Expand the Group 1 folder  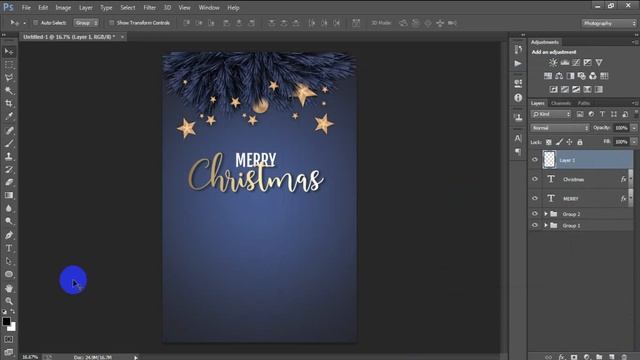click(x=546, y=225)
